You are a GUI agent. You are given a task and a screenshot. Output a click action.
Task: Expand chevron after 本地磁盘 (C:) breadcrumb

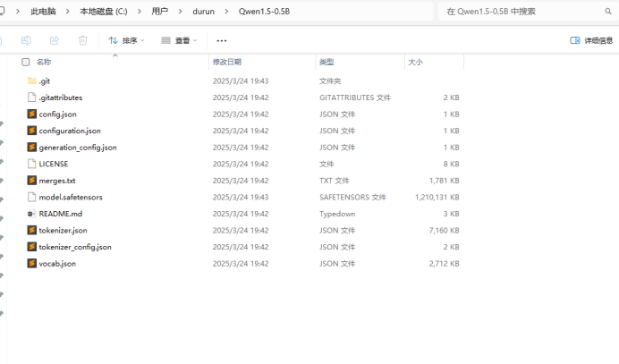coord(140,12)
